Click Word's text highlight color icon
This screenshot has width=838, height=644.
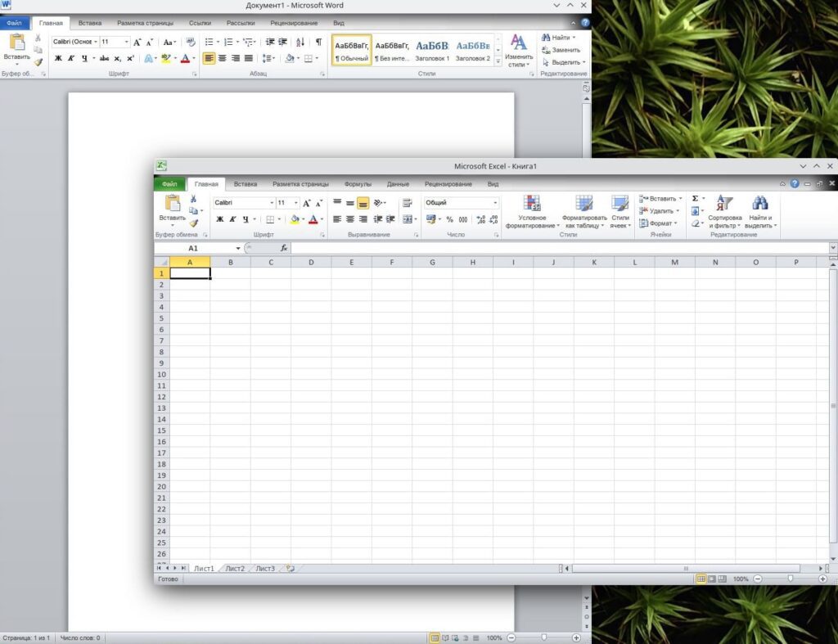pyautogui.click(x=165, y=58)
